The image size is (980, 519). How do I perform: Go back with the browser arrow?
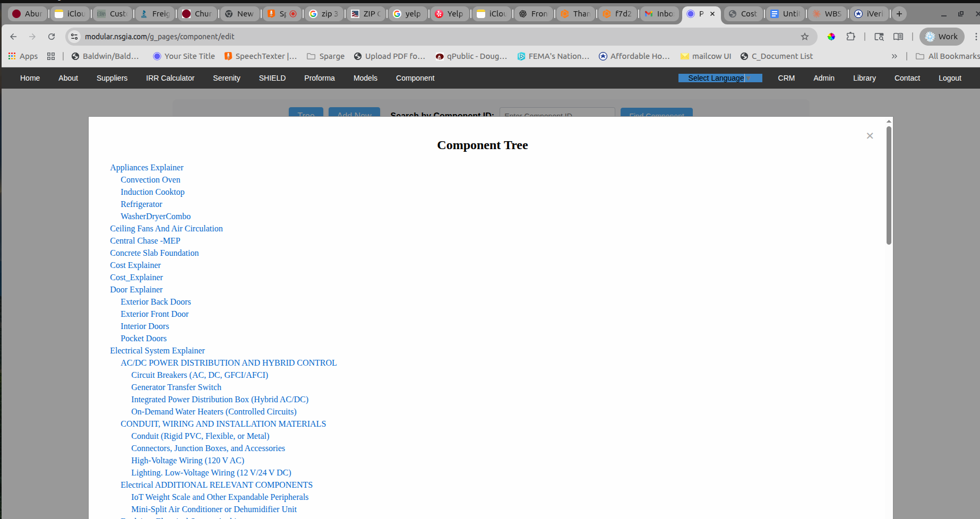pos(14,37)
